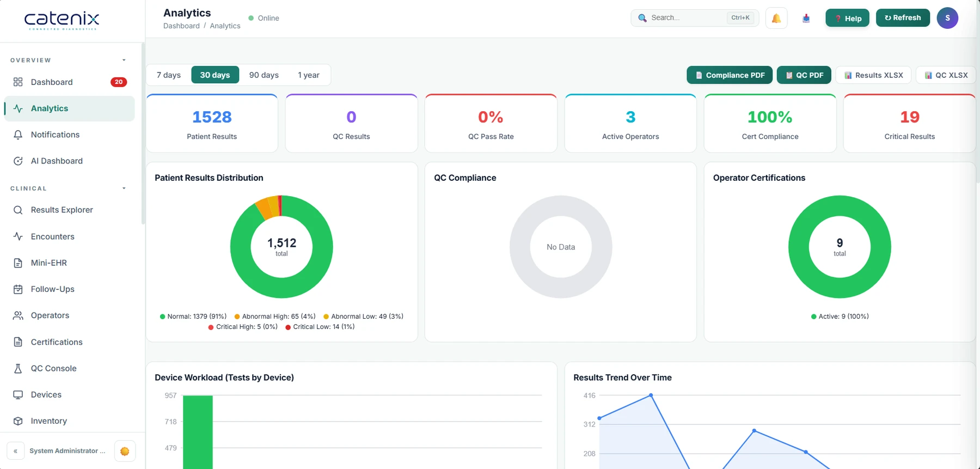Click the QC Console flask icon
980x469 pixels.
[18, 368]
